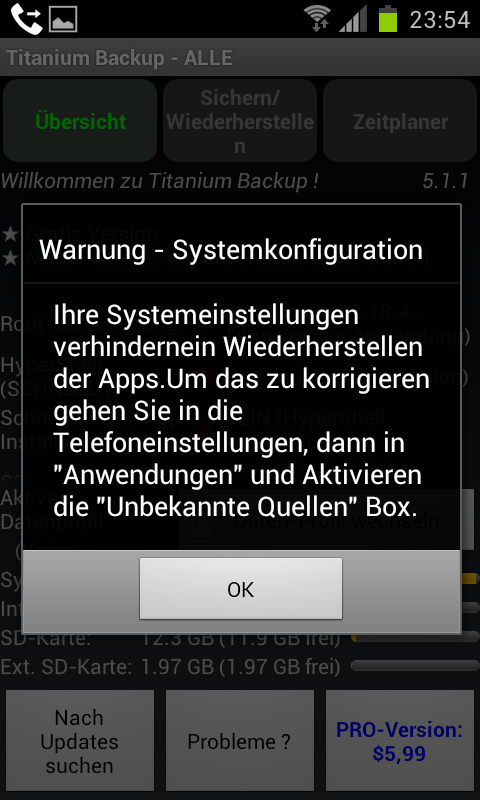Switch to the Übersicht tab
The width and height of the screenshot is (480, 800).
click(80, 121)
